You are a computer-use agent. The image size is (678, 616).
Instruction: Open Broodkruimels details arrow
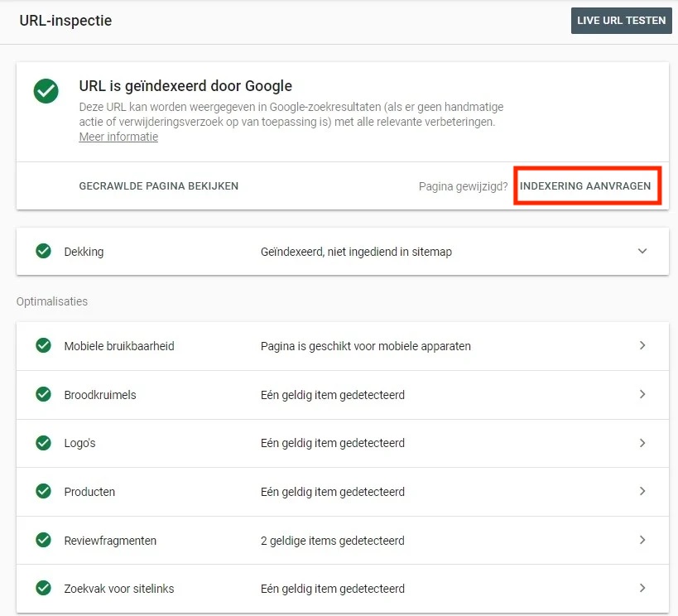click(642, 394)
